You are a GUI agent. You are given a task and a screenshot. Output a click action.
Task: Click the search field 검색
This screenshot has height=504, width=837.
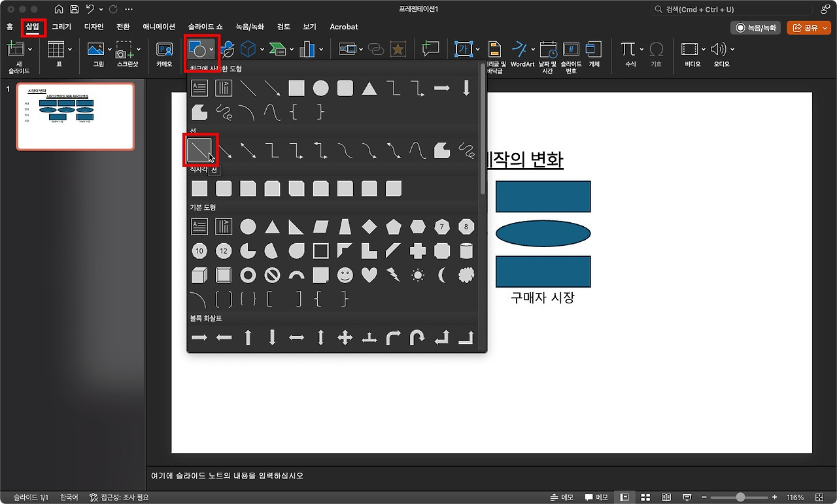[x=732, y=10]
